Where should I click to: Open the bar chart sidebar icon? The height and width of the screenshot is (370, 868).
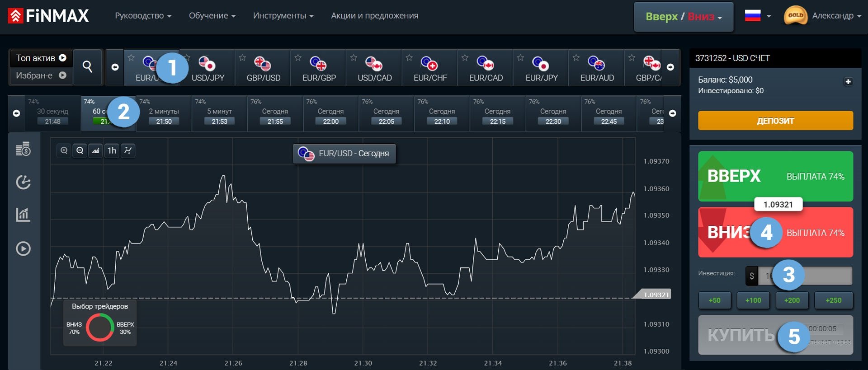click(23, 215)
